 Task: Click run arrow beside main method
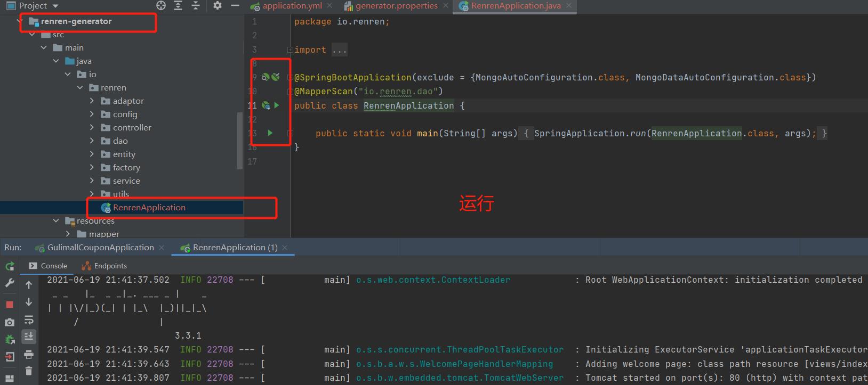point(270,133)
